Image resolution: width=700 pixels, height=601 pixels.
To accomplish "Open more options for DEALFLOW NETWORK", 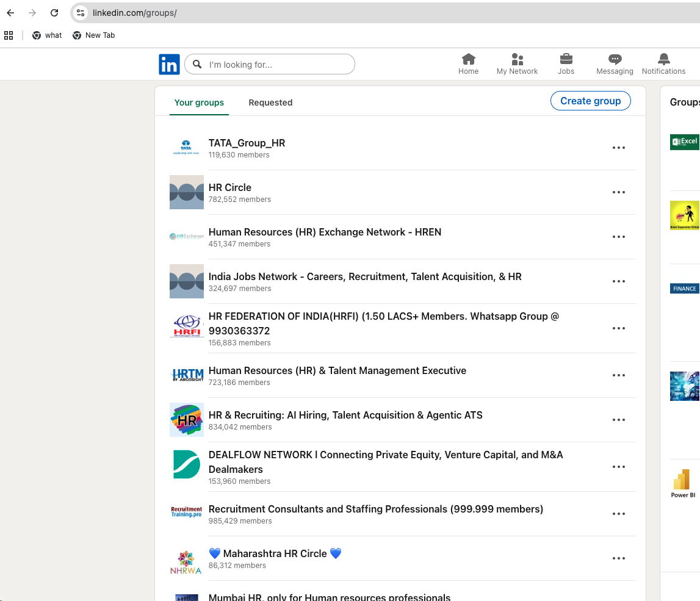I will pyautogui.click(x=619, y=467).
